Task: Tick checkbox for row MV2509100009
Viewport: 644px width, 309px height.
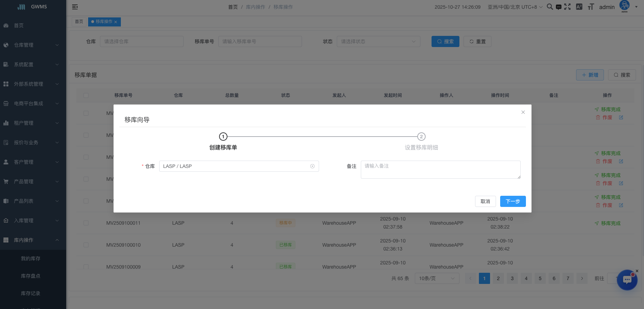Action: (x=86, y=266)
